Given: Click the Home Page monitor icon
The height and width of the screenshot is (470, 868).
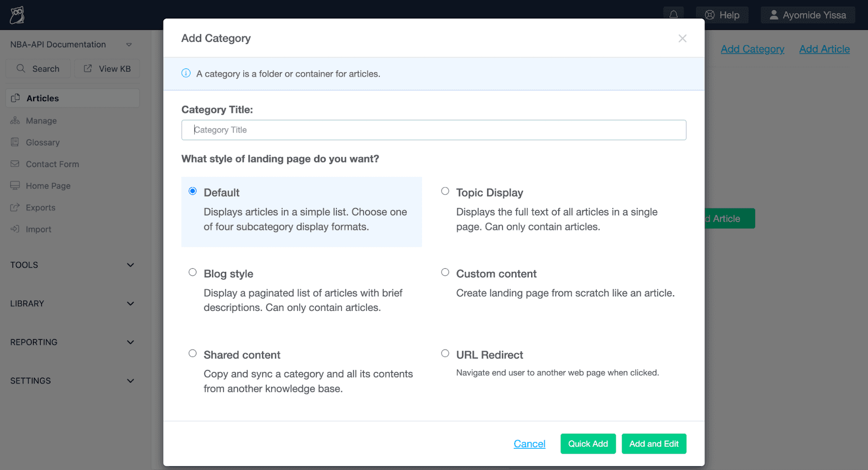Looking at the screenshot, I should 15,186.
